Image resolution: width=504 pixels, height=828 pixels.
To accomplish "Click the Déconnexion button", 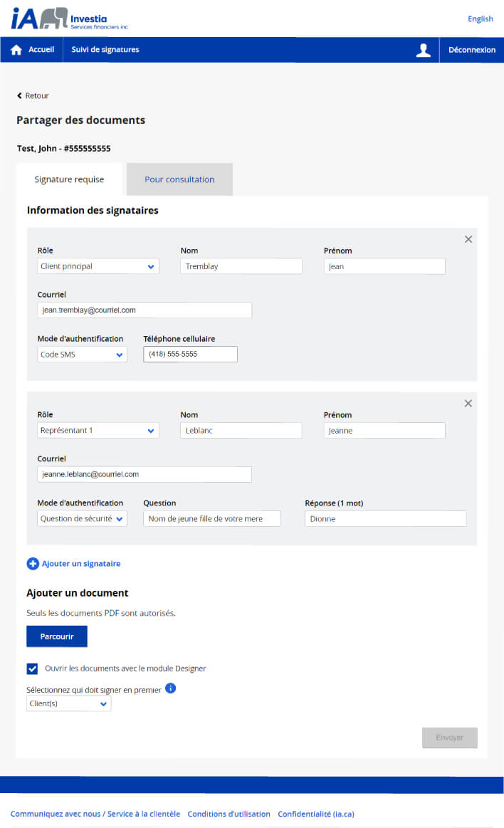I will click(472, 50).
